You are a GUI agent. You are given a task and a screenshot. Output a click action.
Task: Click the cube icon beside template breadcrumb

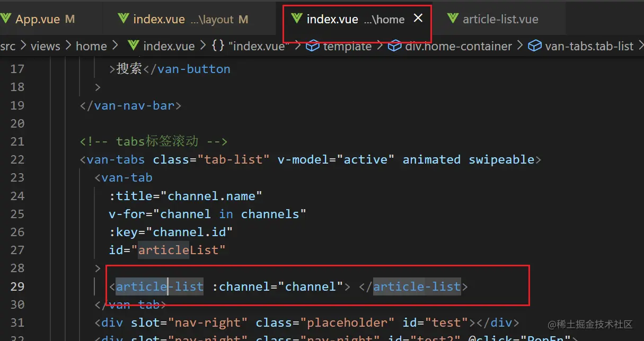tap(313, 46)
